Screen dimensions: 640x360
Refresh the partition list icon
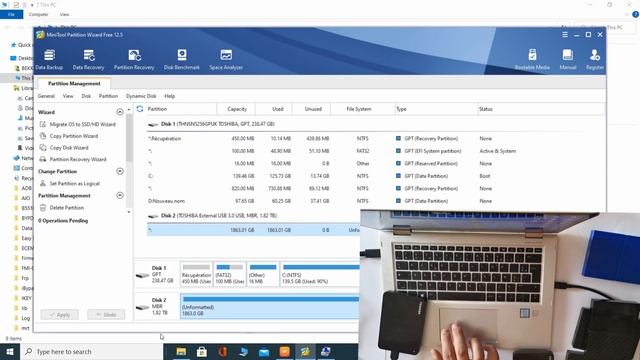tap(140, 109)
